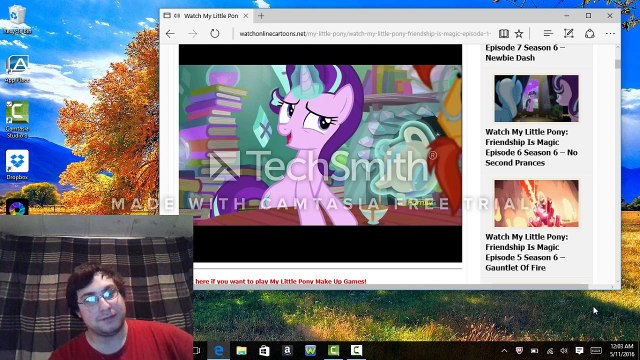Screen dimensions: 640x360
Task: Open a new tab with plus button
Action: (261, 16)
